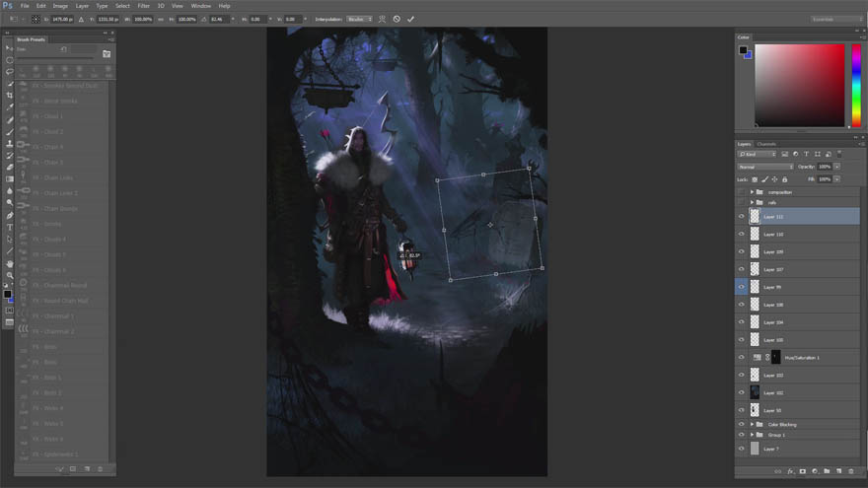
Task: Toggle relative positioning triangle icon
Action: (81, 19)
